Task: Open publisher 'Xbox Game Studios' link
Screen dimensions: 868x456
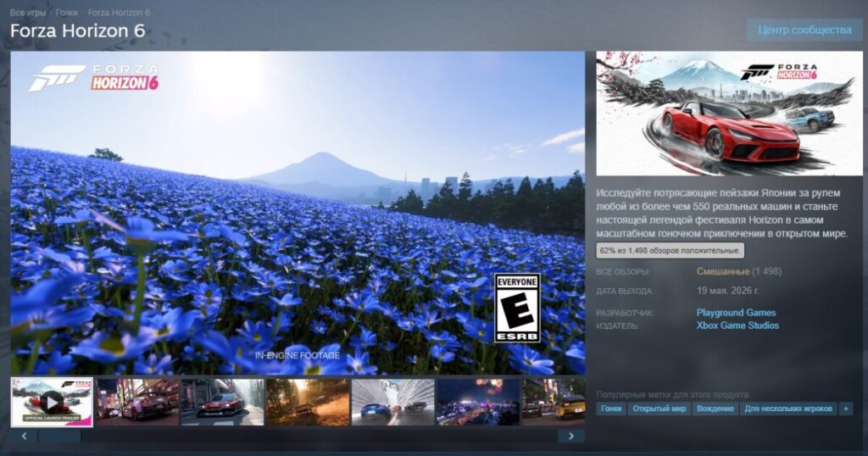Action: click(737, 325)
